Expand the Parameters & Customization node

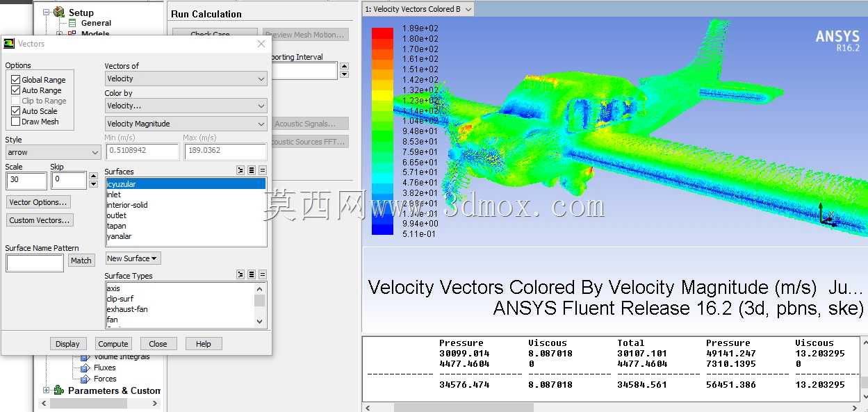pyautogui.click(x=46, y=390)
